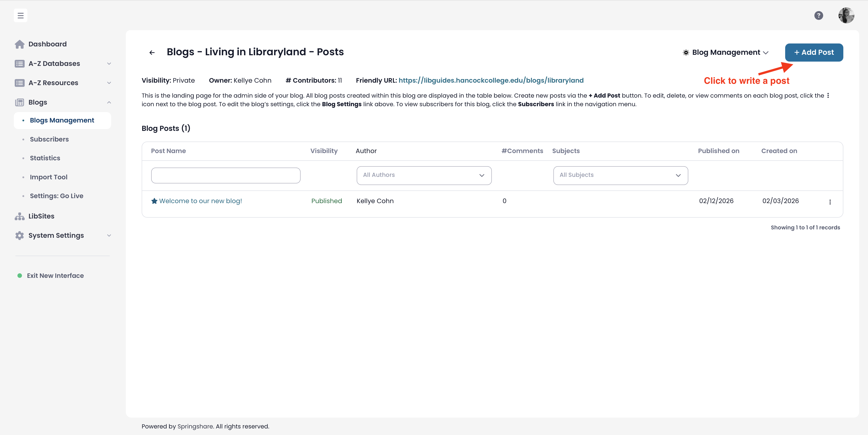Open the libraryland friendly URL link
This screenshot has width=868, height=435.
[491, 81]
